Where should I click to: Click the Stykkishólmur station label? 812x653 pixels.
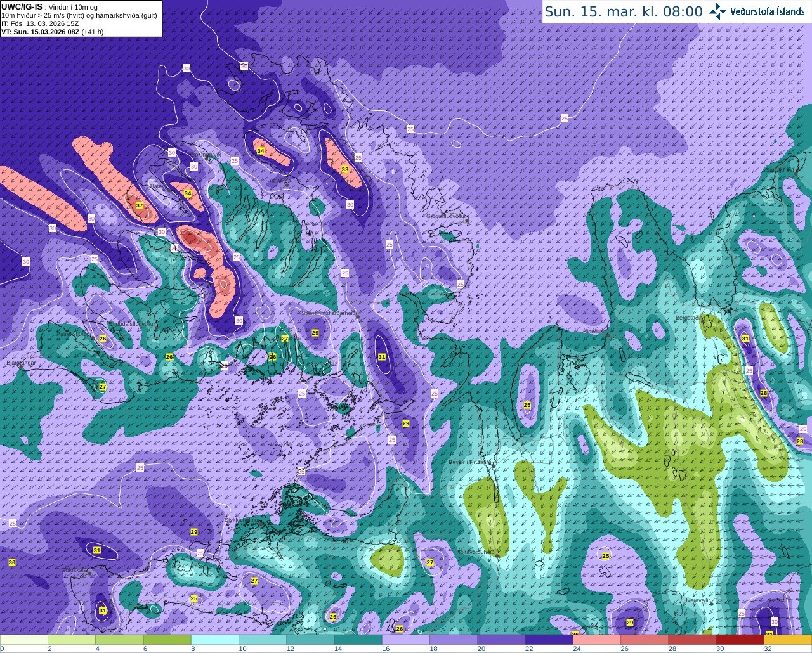point(243,519)
